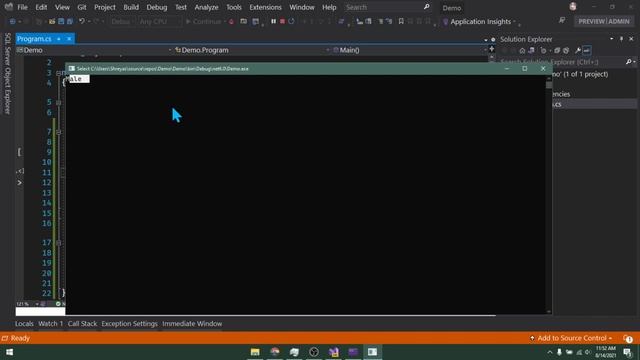
Task: Open the SQL Server Object Explorer side tab
Action: pos(7,73)
